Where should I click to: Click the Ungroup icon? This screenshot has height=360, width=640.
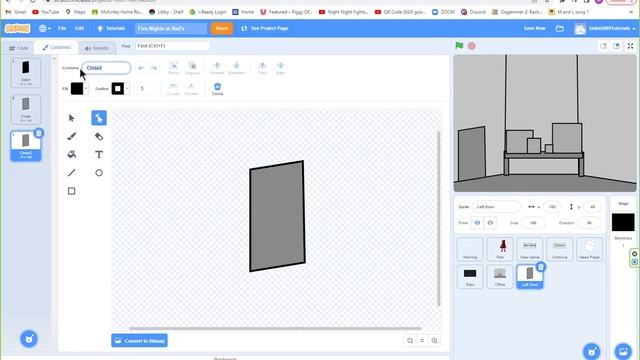click(x=192, y=68)
